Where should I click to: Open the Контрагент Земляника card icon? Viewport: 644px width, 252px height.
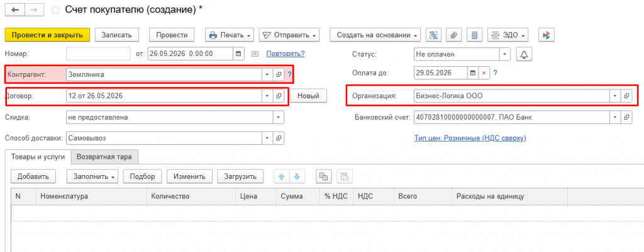pyautogui.click(x=279, y=74)
